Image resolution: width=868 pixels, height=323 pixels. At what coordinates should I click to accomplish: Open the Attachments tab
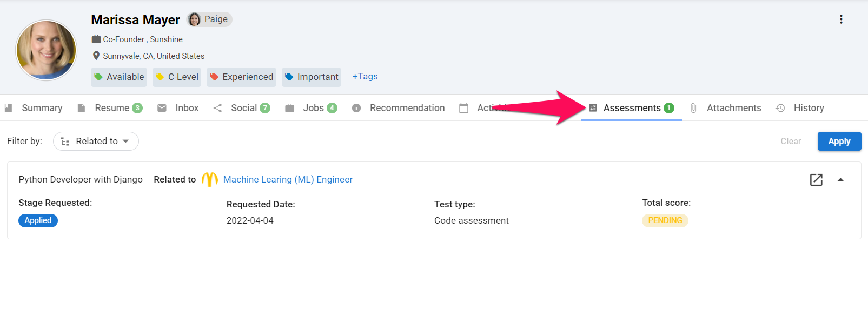pos(726,108)
